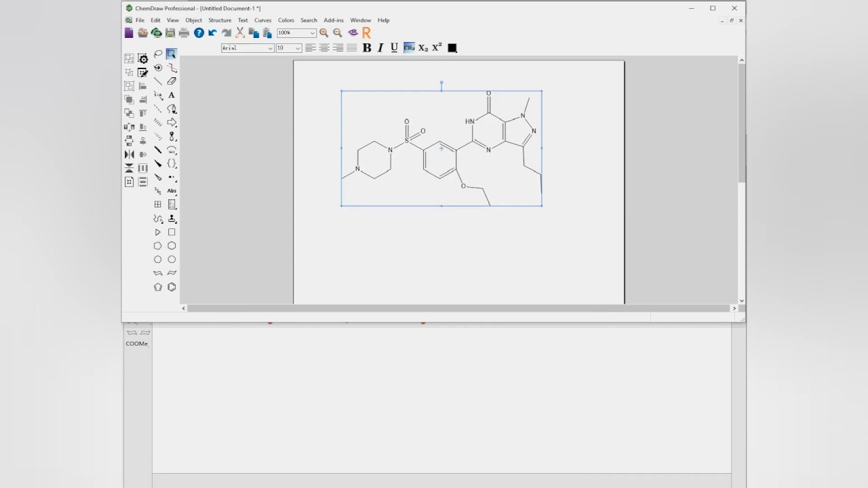This screenshot has height=488, width=868.
Task: Open the help question mark icon
Action: pyautogui.click(x=199, y=33)
